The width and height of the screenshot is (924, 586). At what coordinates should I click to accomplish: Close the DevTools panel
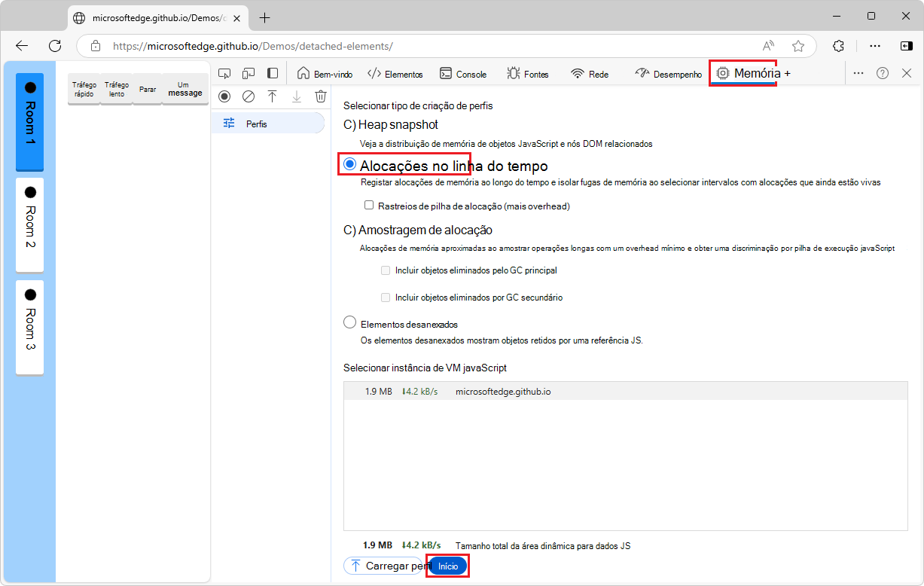point(907,73)
